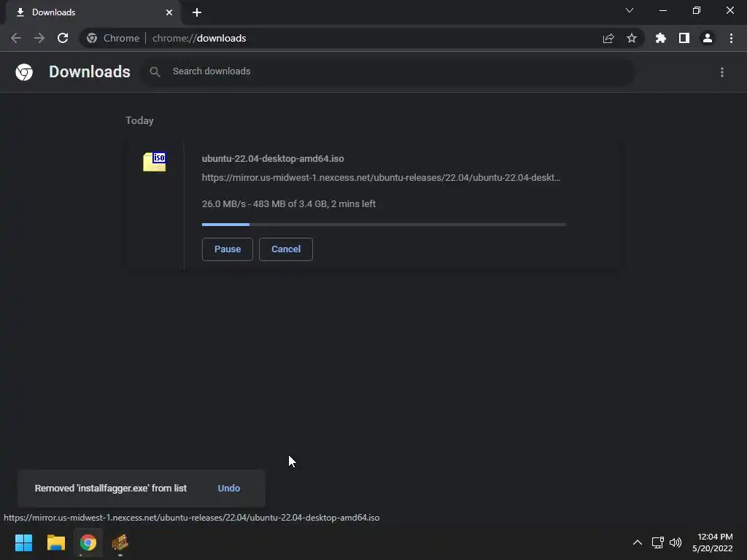747x560 pixels.
Task: Click the nexcess mirror download URL
Action: coord(381,178)
